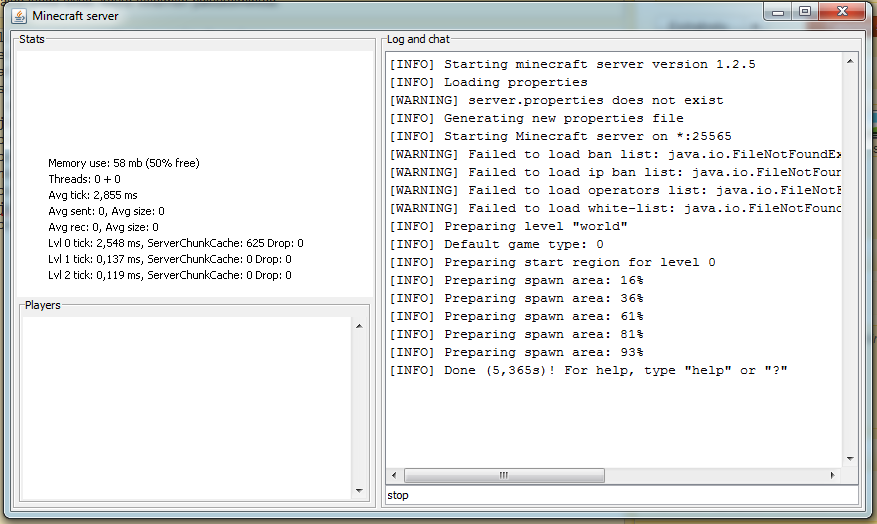Viewport: 877px width, 524px height.
Task: Click the "Starting minecraft server version 1.2.5" log line
Action: pyautogui.click(x=573, y=64)
